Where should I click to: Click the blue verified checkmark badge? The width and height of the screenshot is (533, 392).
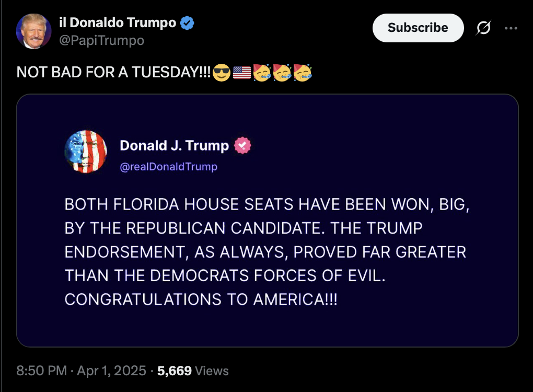click(x=188, y=23)
